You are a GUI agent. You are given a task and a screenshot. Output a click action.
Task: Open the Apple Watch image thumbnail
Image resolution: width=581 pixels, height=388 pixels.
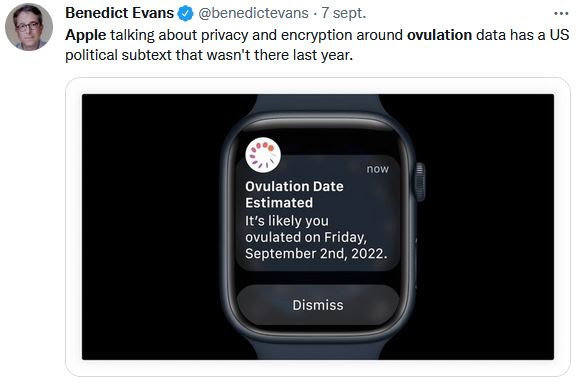tap(318, 227)
